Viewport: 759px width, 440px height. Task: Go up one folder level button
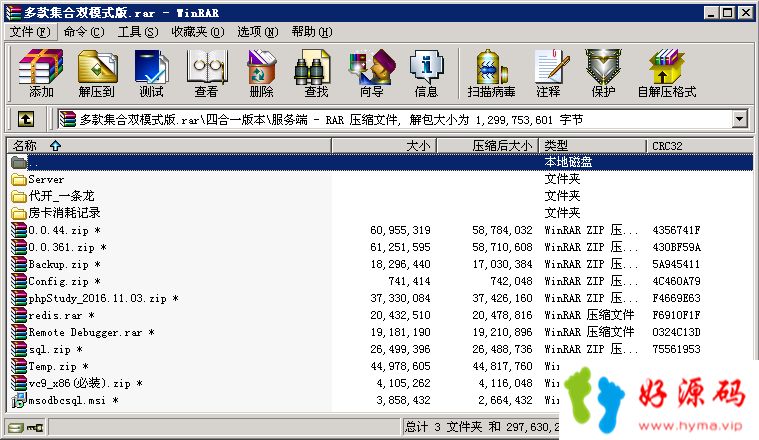click(26, 119)
